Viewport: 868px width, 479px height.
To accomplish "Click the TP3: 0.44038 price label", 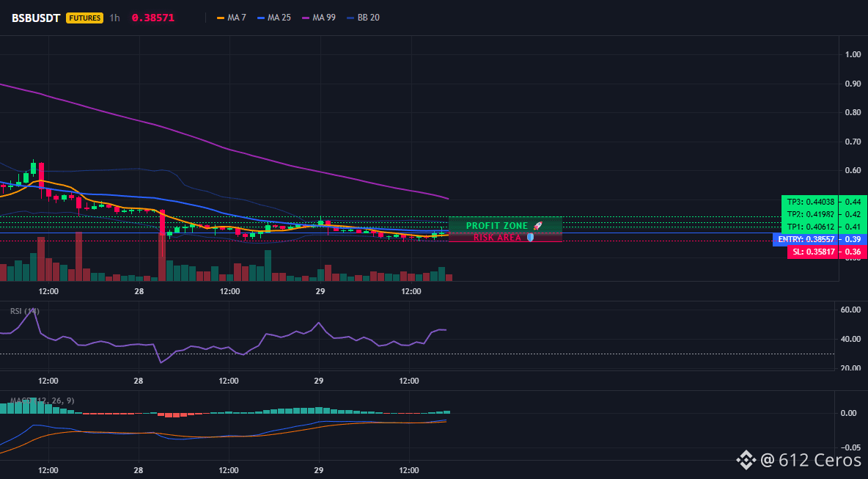I will (810, 202).
